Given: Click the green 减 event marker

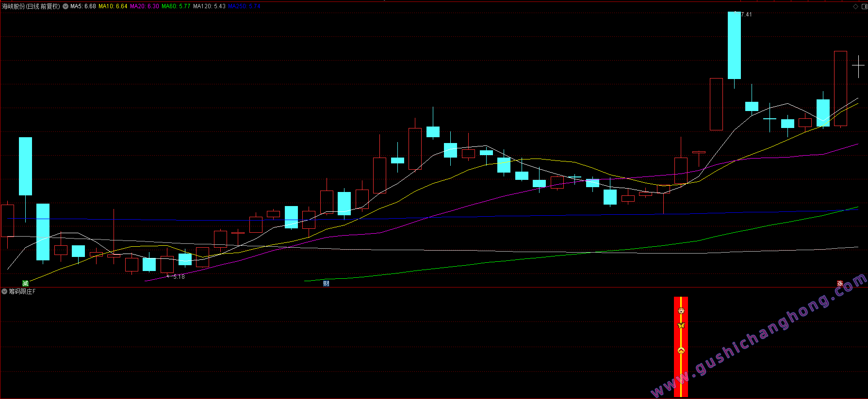Looking at the screenshot, I should (26, 284).
